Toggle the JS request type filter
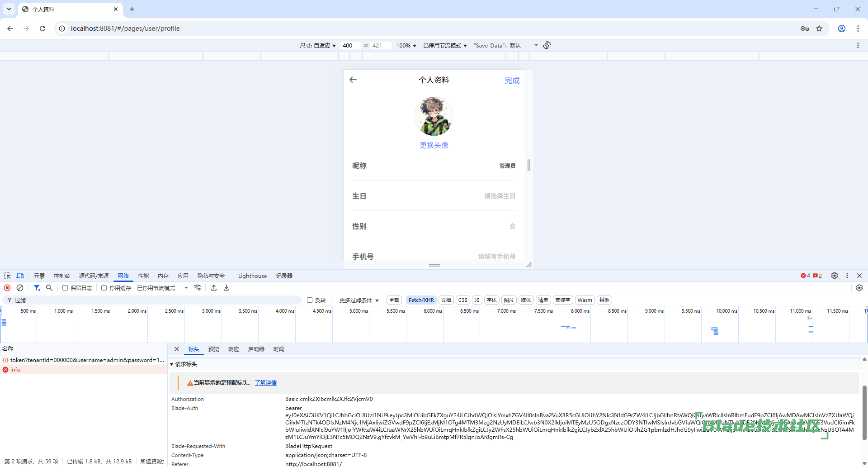The height and width of the screenshot is (467, 868). (x=477, y=300)
